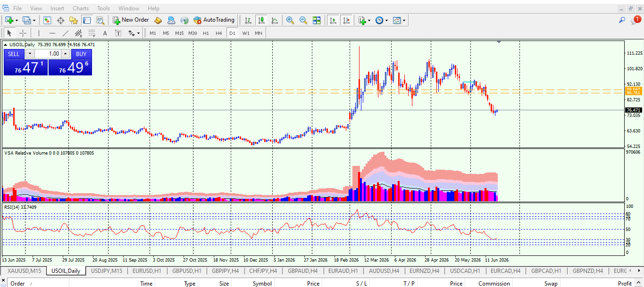Switch to EURUSD,H1 chart tab
Image resolution: width=644 pixels, height=287 pixels.
point(147,271)
